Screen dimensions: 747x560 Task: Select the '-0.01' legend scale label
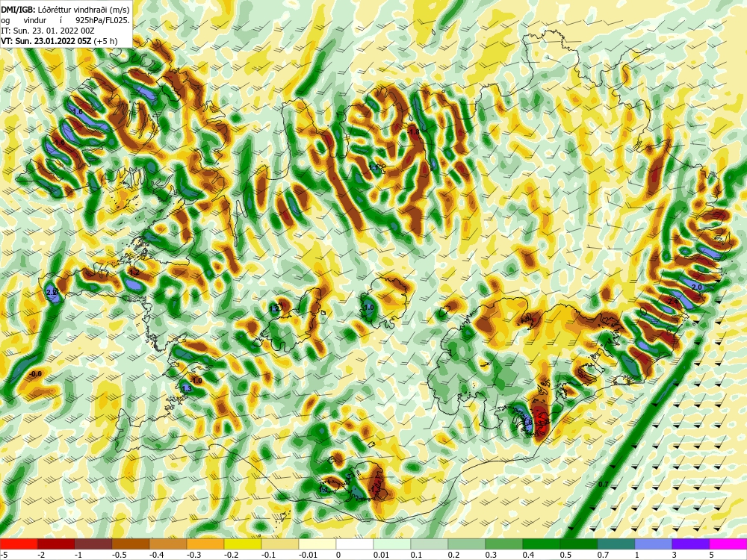(x=307, y=554)
